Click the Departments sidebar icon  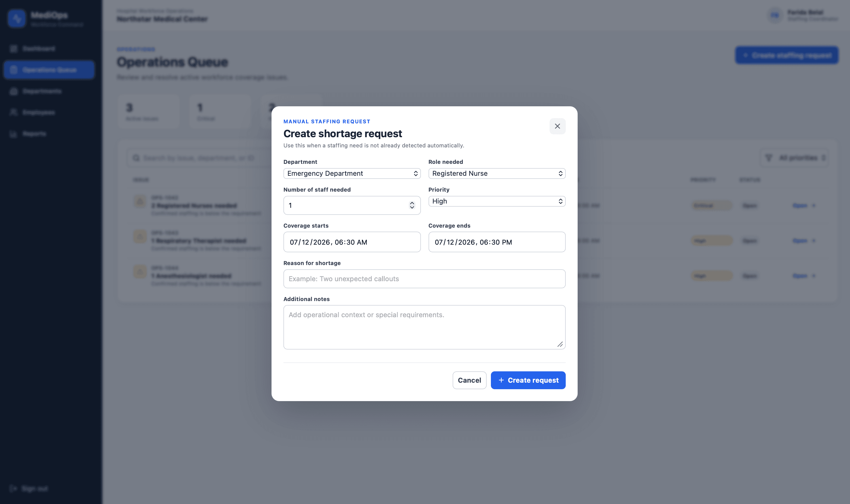point(14,91)
